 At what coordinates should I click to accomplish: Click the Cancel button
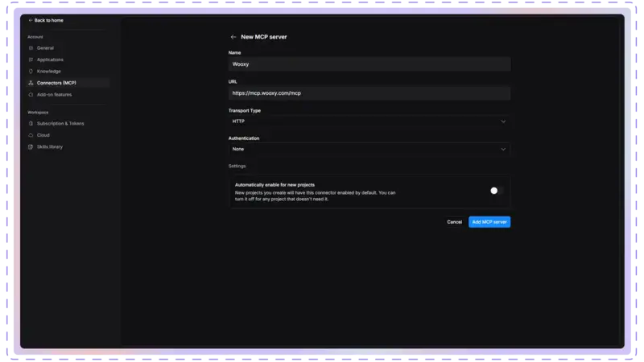tap(454, 222)
